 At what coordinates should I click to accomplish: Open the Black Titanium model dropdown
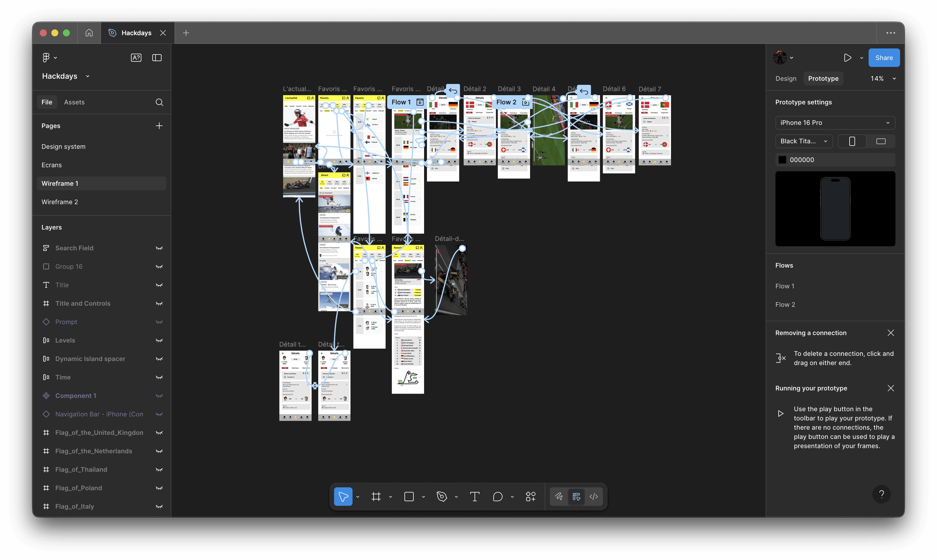(804, 141)
